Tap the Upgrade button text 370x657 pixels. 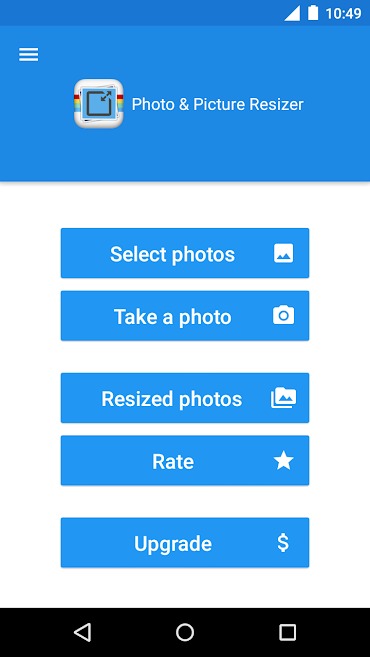pyautogui.click(x=173, y=544)
